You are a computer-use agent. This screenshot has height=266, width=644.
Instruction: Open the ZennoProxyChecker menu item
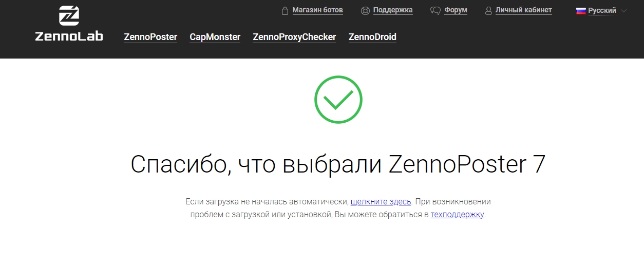294,37
